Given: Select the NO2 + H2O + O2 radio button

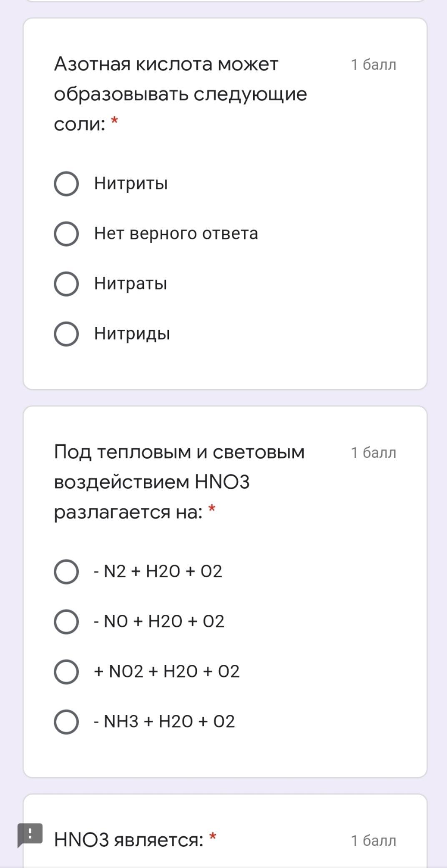Looking at the screenshot, I should [66, 672].
